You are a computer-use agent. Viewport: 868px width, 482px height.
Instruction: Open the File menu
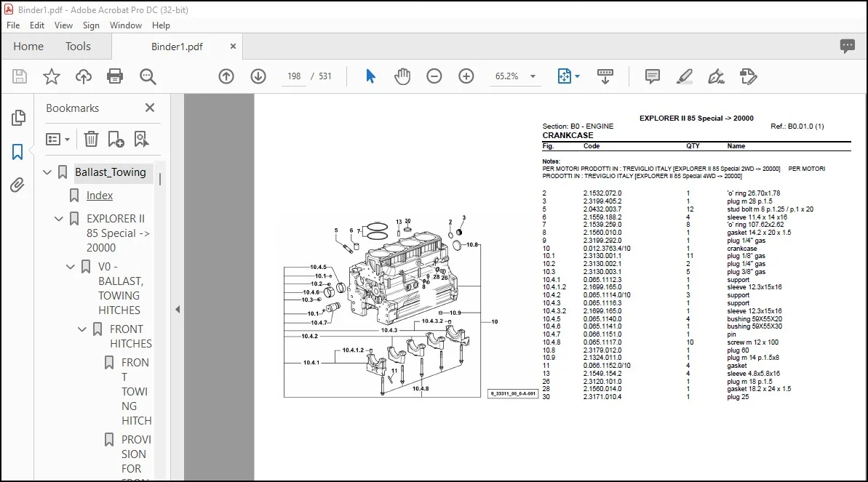pos(13,25)
